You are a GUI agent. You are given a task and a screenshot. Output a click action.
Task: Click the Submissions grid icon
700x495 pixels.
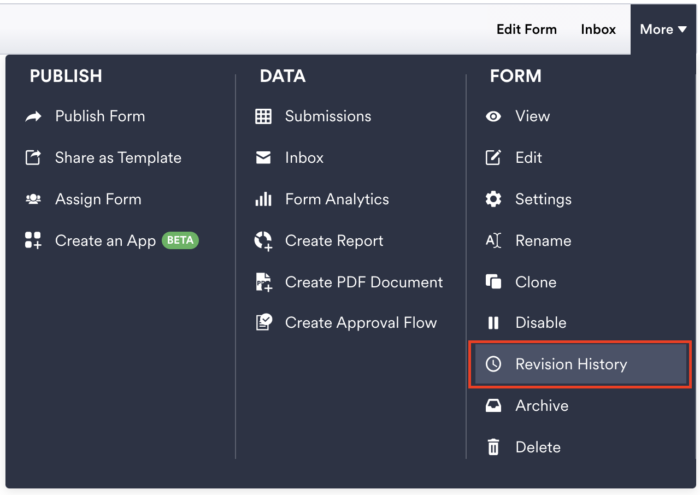264,117
